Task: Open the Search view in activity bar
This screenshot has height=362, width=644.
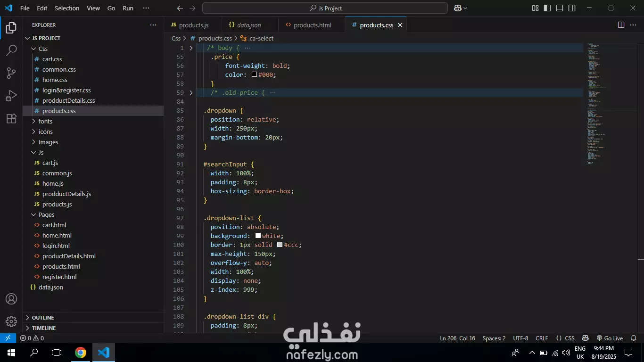Action: tap(11, 50)
